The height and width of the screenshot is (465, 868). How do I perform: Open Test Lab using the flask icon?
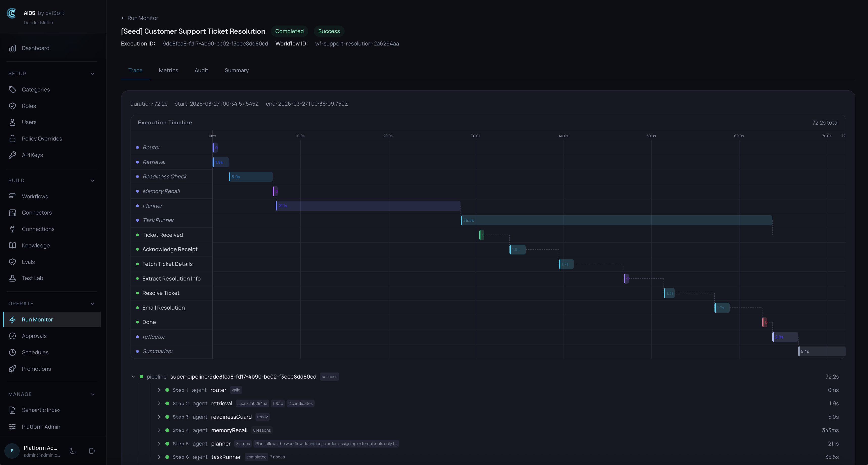coord(12,278)
